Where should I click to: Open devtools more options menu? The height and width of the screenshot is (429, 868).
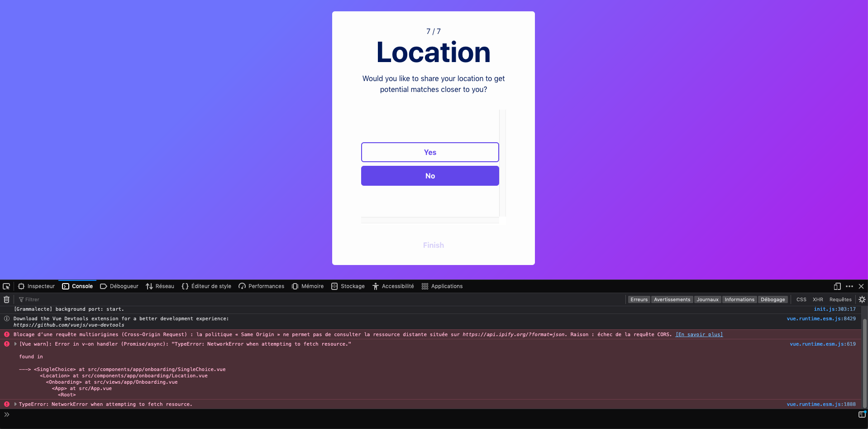click(x=849, y=286)
